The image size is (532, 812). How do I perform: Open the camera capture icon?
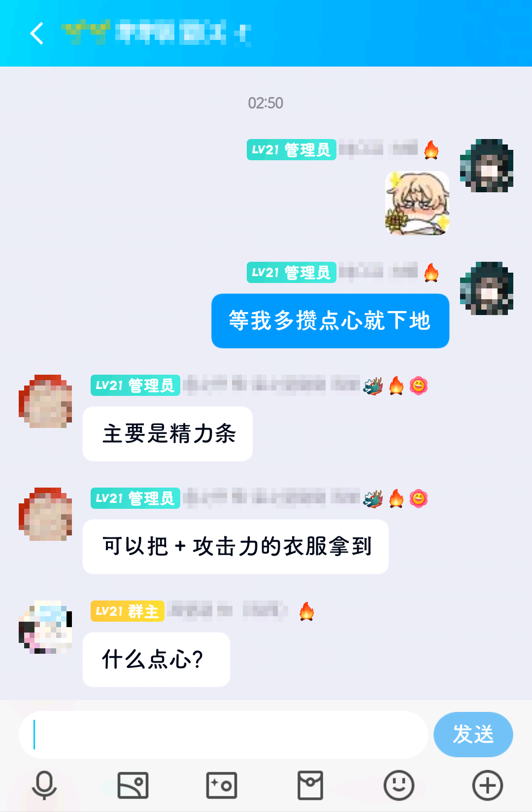222,785
